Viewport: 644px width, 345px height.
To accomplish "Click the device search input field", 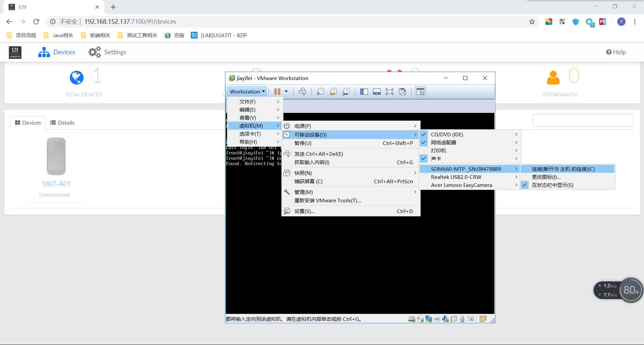I will click(x=583, y=120).
